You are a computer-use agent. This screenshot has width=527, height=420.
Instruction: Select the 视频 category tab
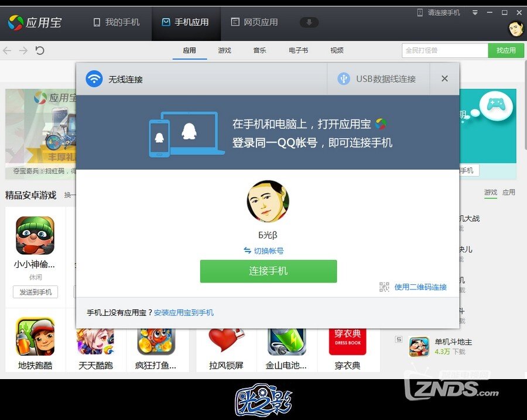coord(337,50)
